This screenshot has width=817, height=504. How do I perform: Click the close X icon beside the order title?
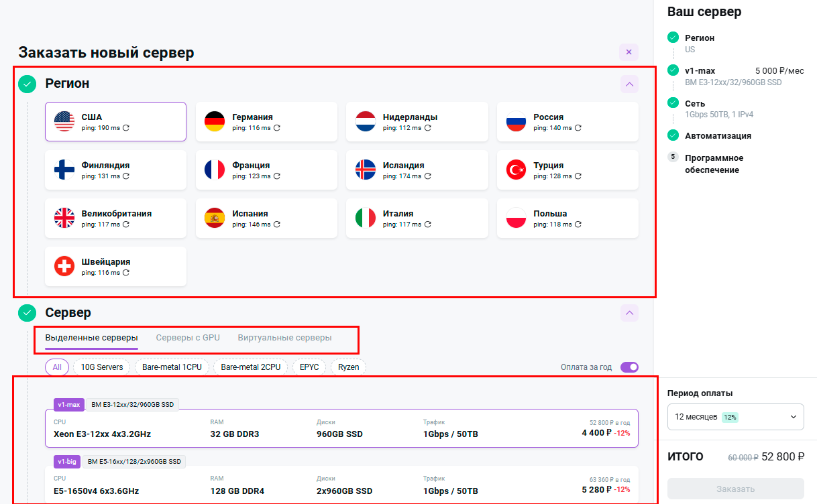[629, 52]
